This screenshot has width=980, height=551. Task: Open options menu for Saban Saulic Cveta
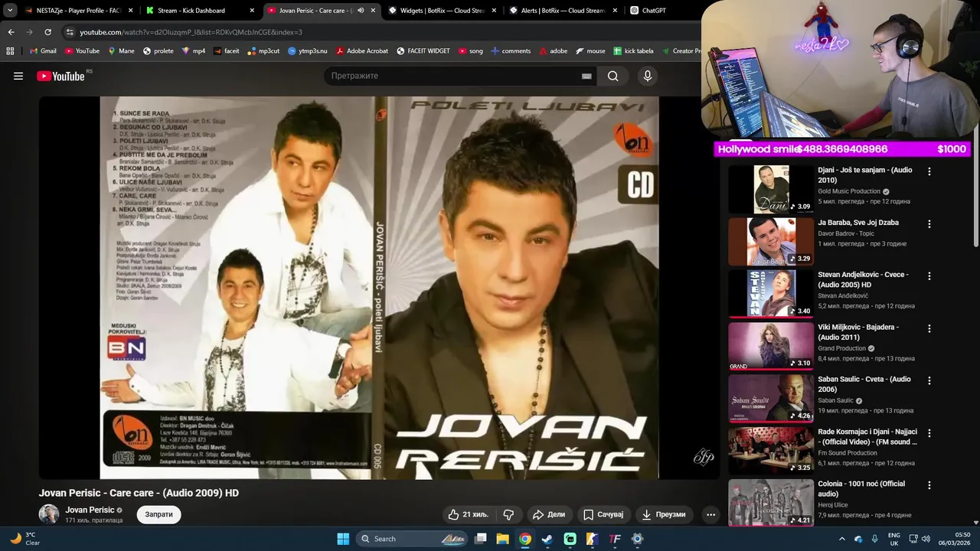(929, 380)
